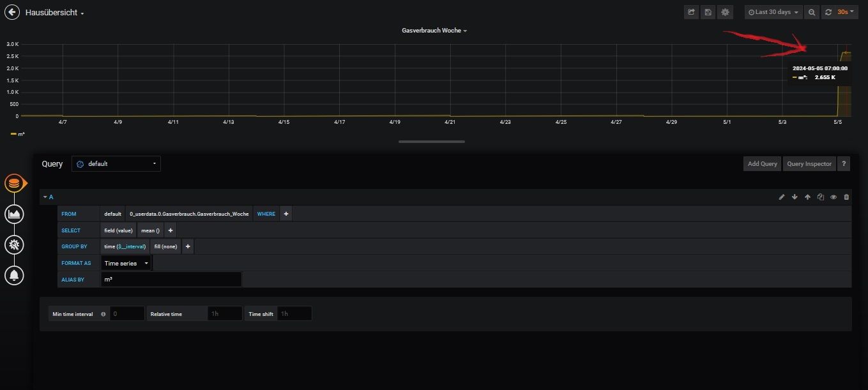Click the Relative time input

pos(225,313)
